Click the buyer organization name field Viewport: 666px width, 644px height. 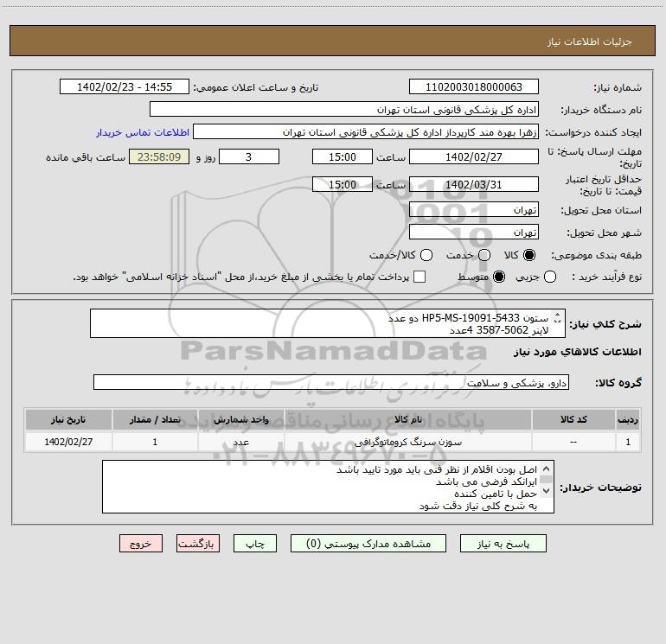pyautogui.click(x=344, y=109)
